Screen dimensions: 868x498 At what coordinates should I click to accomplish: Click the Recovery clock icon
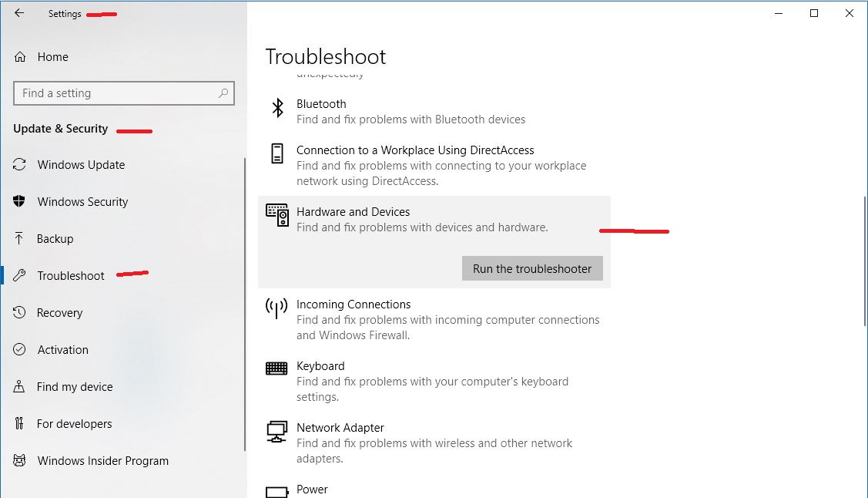coord(19,312)
